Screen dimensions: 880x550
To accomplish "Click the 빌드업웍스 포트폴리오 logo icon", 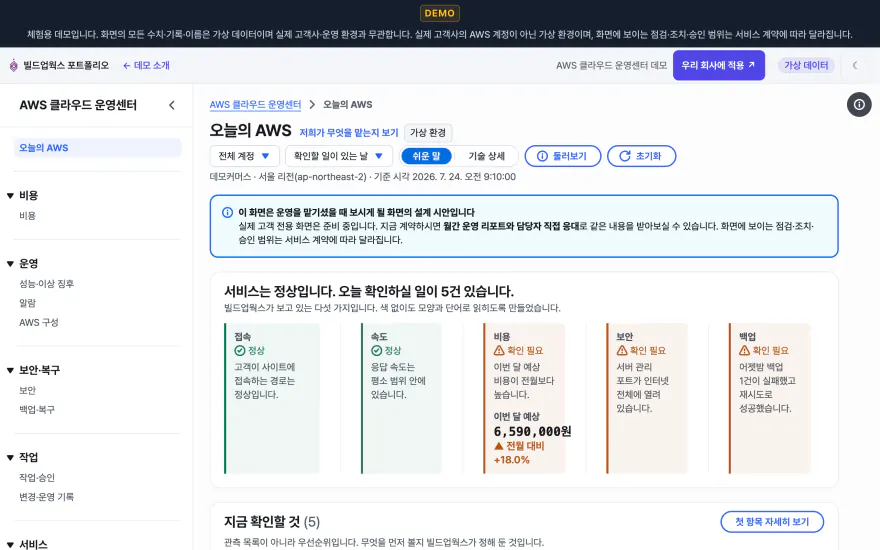I will [13, 66].
